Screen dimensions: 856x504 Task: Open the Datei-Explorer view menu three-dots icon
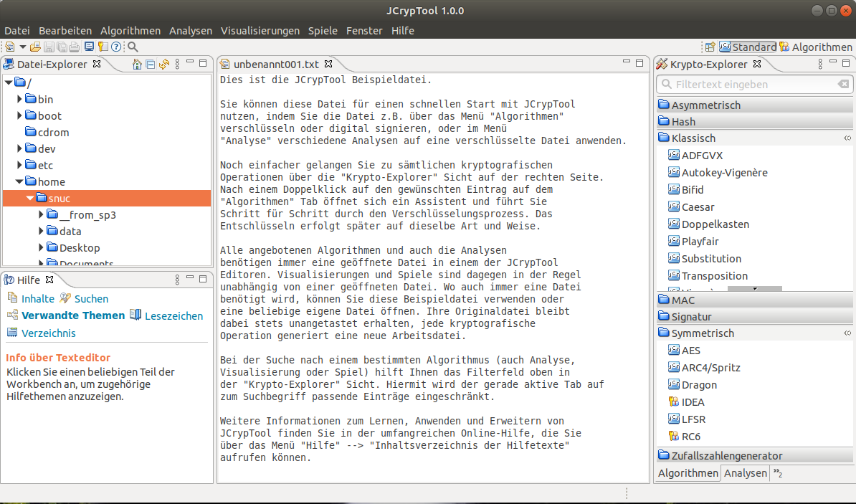(177, 65)
